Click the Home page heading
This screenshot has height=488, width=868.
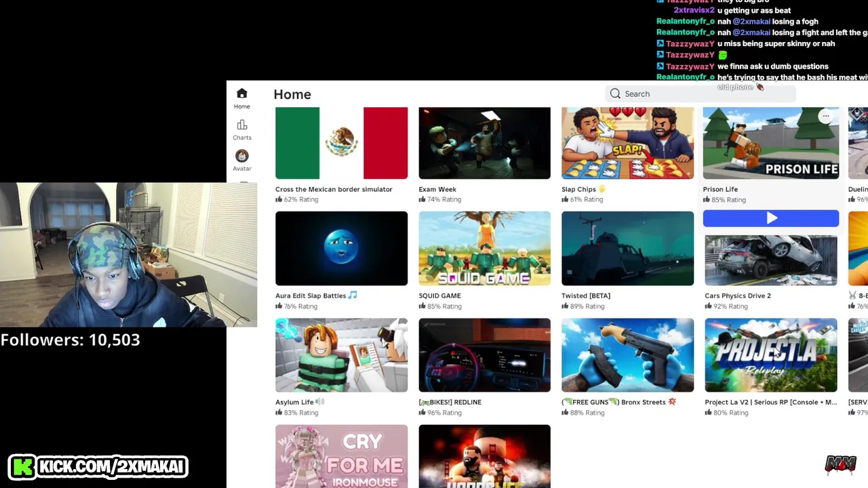(292, 94)
